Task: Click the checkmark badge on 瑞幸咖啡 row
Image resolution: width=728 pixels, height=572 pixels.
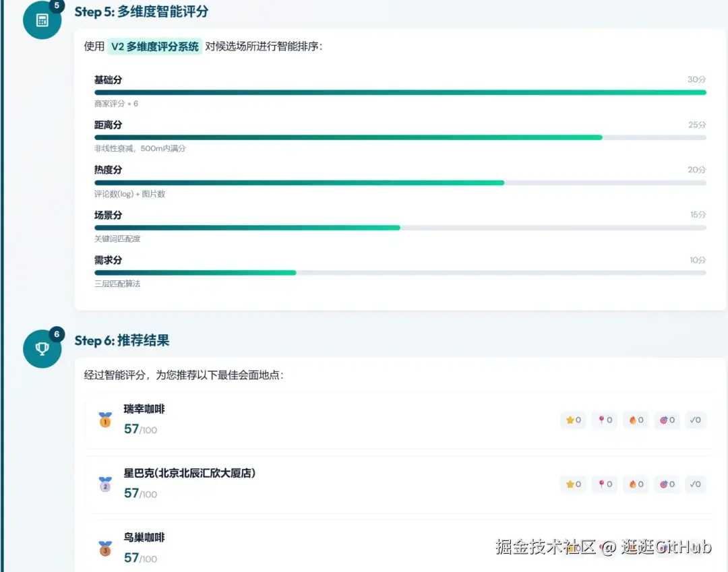Action: [695, 420]
